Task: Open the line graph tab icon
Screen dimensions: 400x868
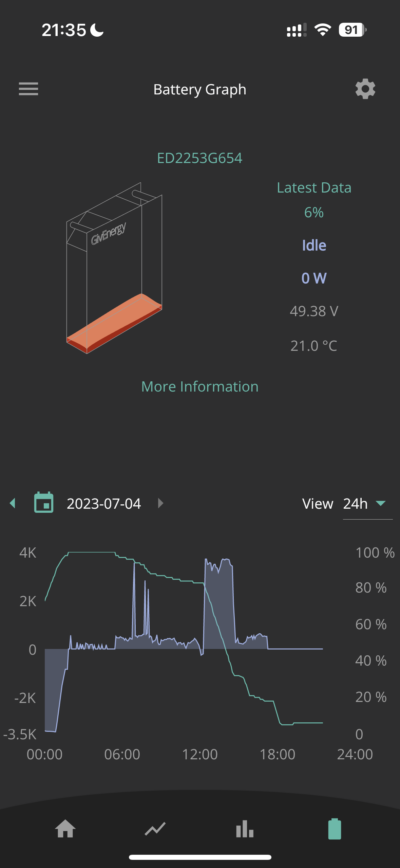Action: (155, 829)
